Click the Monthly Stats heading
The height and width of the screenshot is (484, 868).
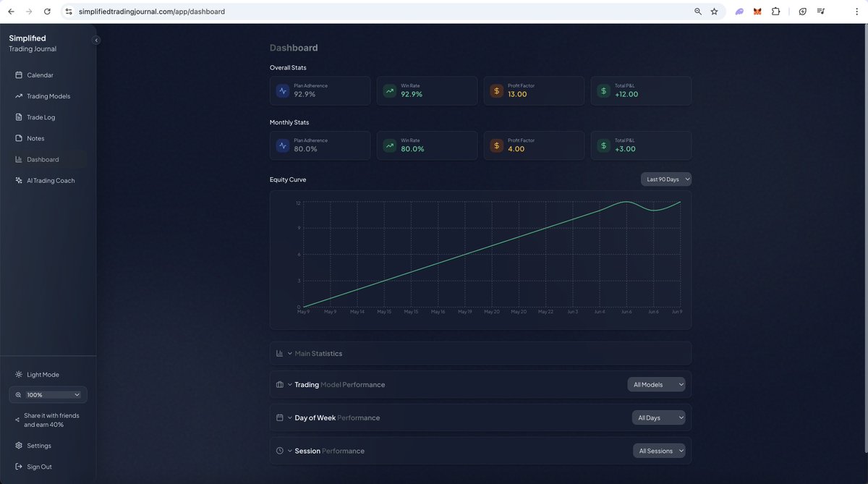click(x=289, y=122)
